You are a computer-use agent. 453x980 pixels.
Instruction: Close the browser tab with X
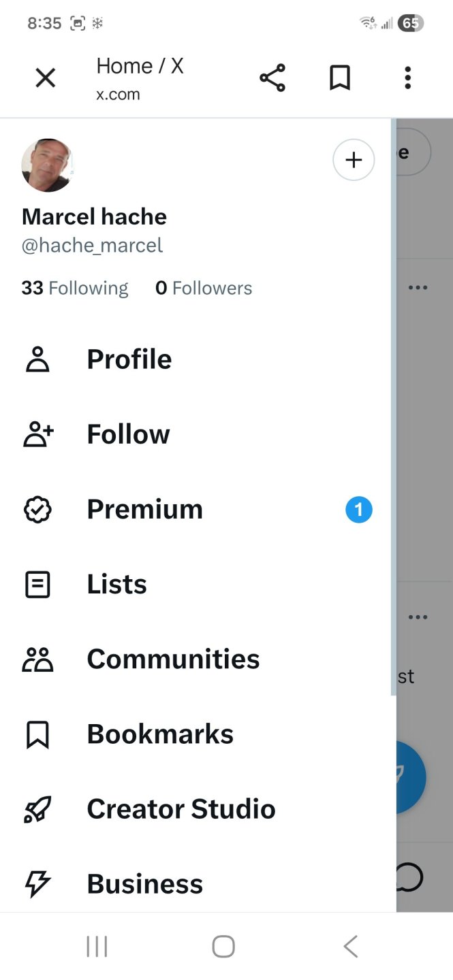45,78
